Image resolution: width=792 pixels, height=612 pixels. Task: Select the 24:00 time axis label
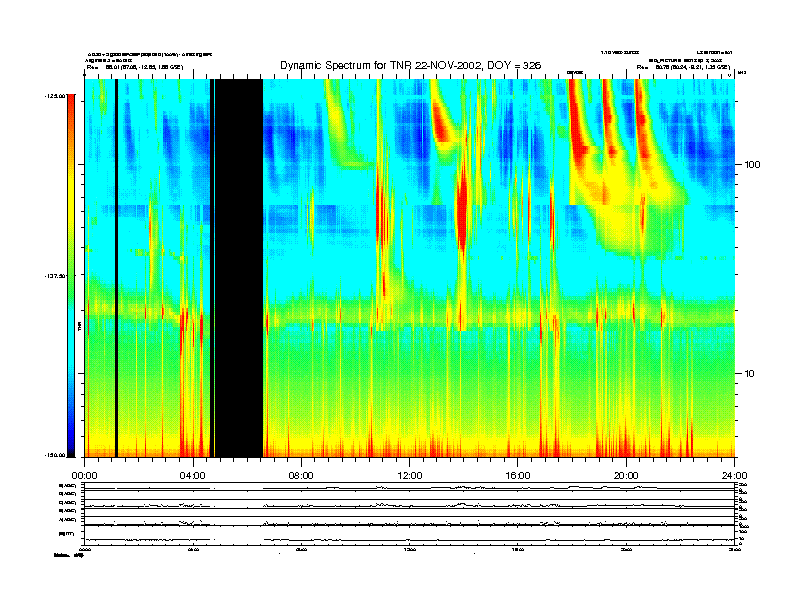click(x=734, y=476)
